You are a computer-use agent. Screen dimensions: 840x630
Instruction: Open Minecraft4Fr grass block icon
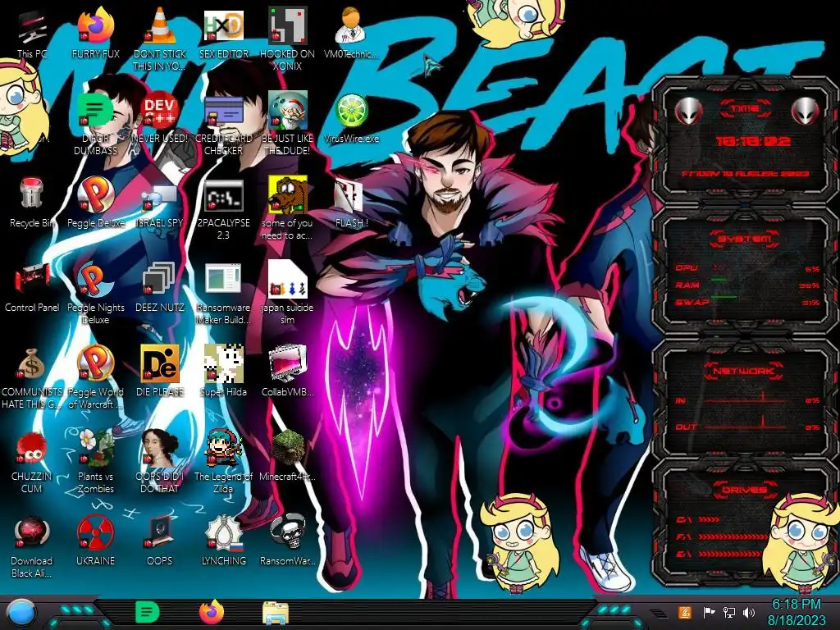tap(287, 448)
